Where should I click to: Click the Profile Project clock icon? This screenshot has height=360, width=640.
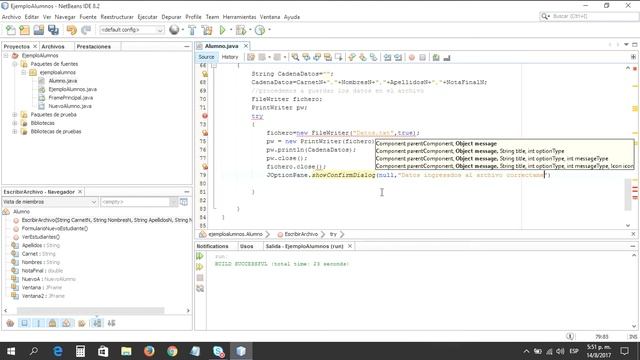coord(260,30)
